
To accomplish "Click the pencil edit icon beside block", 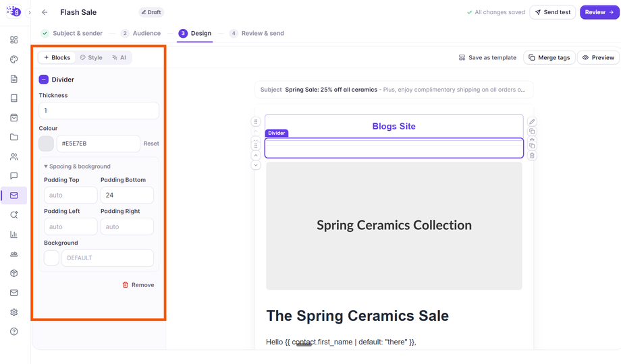I will tap(532, 121).
